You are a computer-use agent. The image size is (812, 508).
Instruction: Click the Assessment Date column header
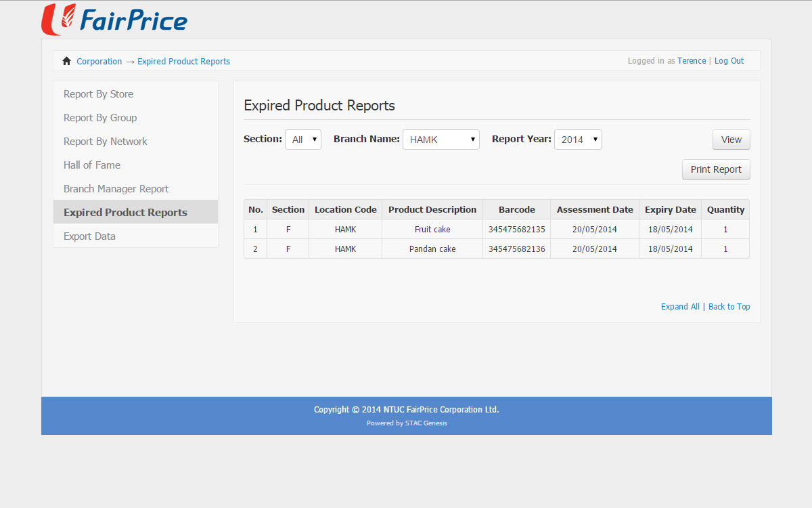[x=595, y=209]
